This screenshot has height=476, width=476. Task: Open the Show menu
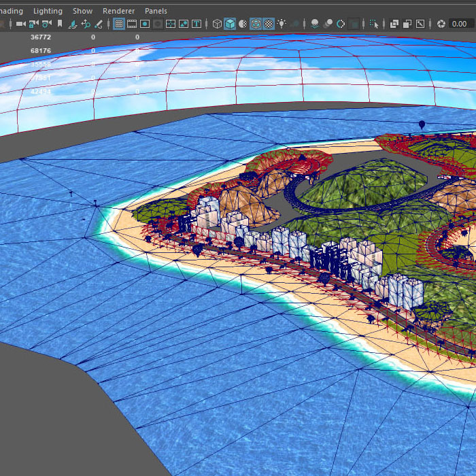(x=82, y=11)
